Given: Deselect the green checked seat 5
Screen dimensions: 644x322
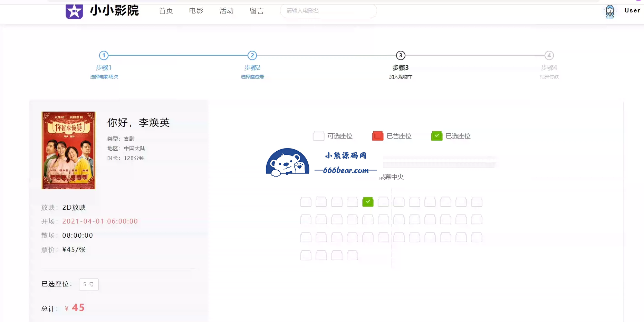Looking at the screenshot, I should click(x=368, y=202).
